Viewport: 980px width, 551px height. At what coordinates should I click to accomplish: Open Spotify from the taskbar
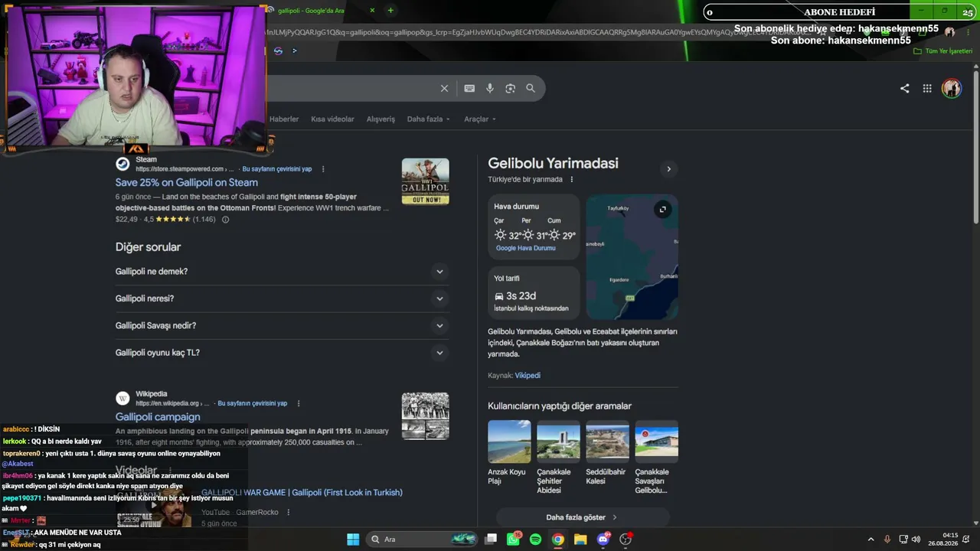pos(535,540)
